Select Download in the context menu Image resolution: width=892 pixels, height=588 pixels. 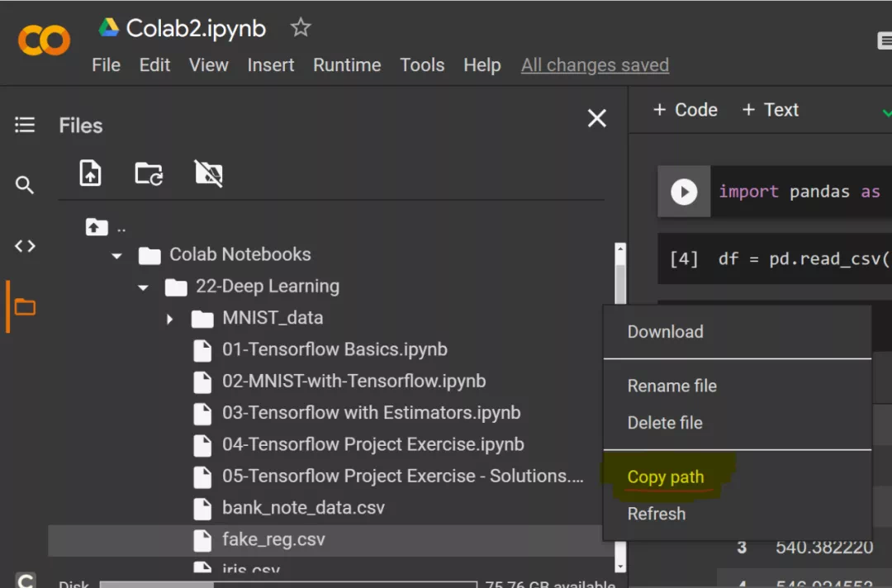665,332
